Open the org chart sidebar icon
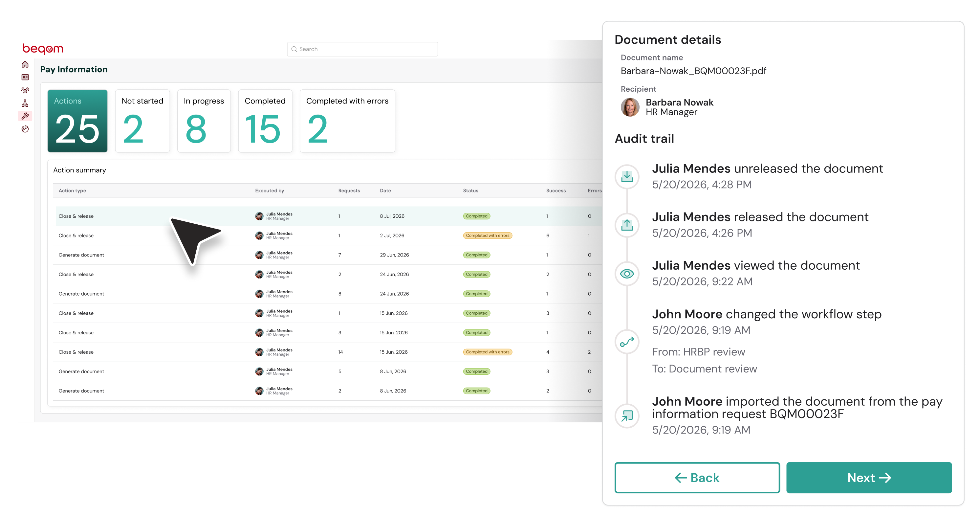This screenshot has height=515, width=980. [x=25, y=103]
